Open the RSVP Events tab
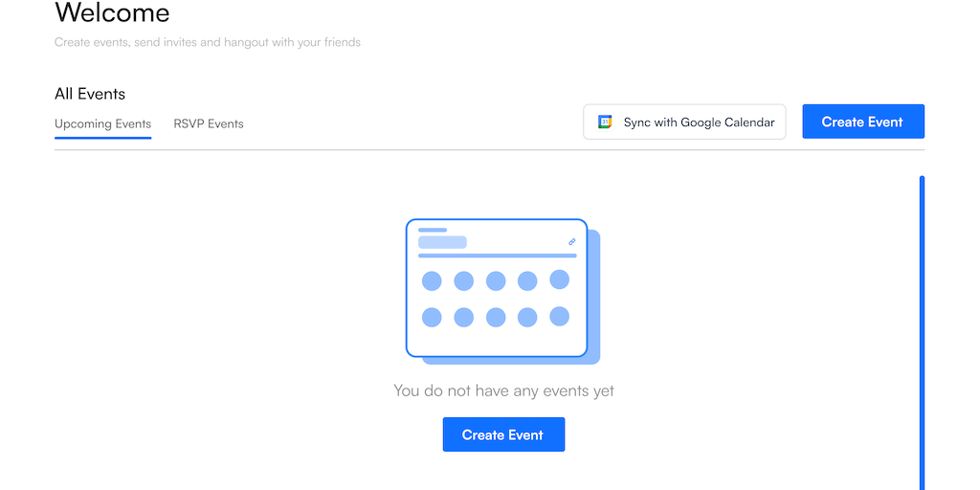Viewport: 980px width, 490px height. point(209,123)
